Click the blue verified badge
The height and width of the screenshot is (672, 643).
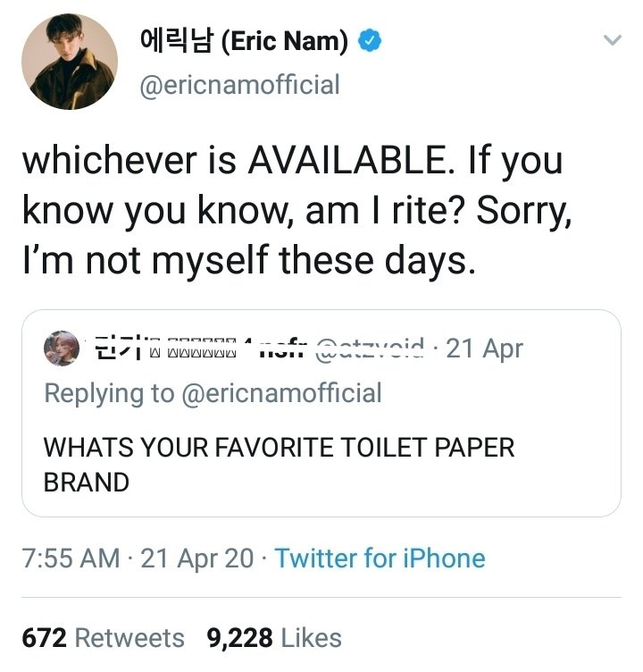click(x=371, y=41)
